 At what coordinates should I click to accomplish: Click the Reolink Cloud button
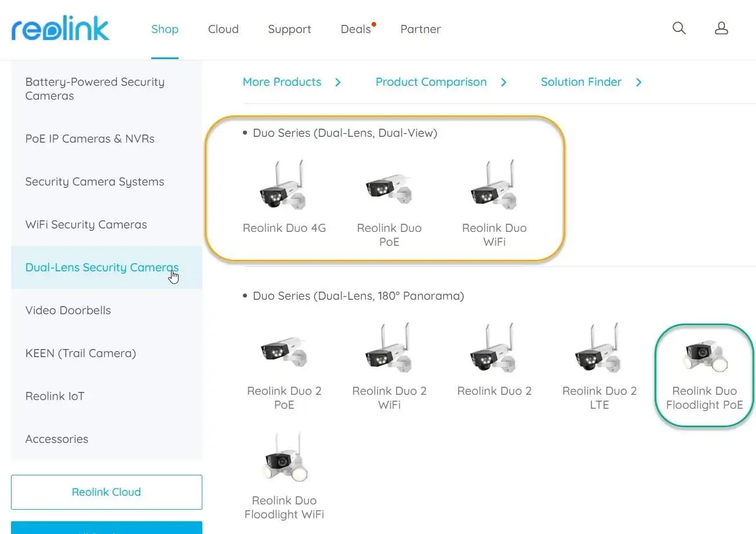coord(107,492)
